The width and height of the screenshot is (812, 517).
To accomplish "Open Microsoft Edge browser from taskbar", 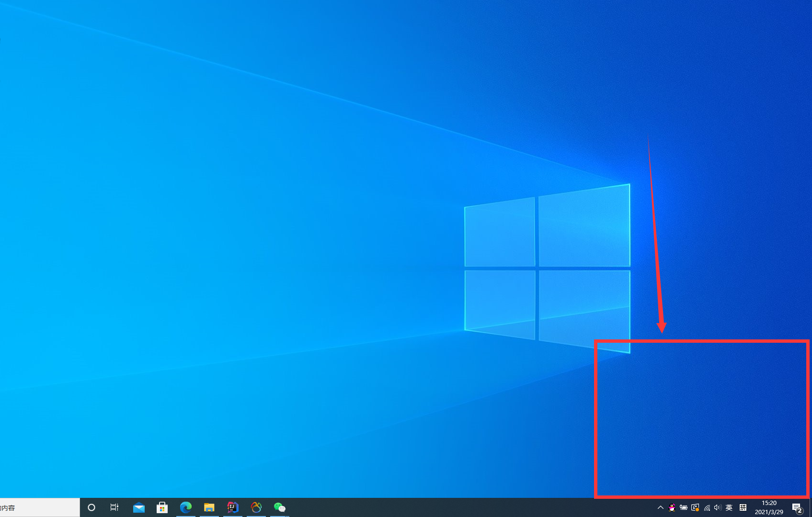I will pos(185,507).
